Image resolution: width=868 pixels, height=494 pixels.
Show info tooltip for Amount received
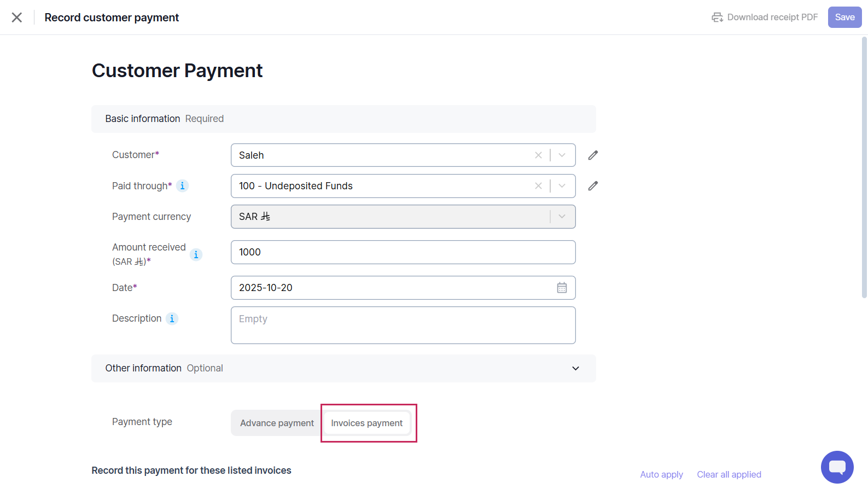[x=196, y=255]
